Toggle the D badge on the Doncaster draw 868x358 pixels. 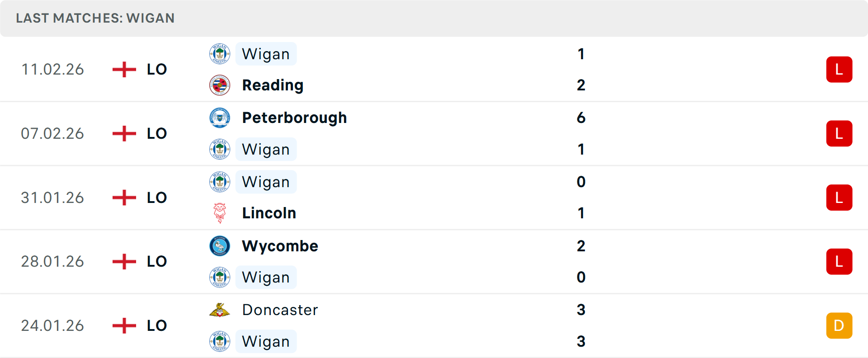(x=840, y=325)
